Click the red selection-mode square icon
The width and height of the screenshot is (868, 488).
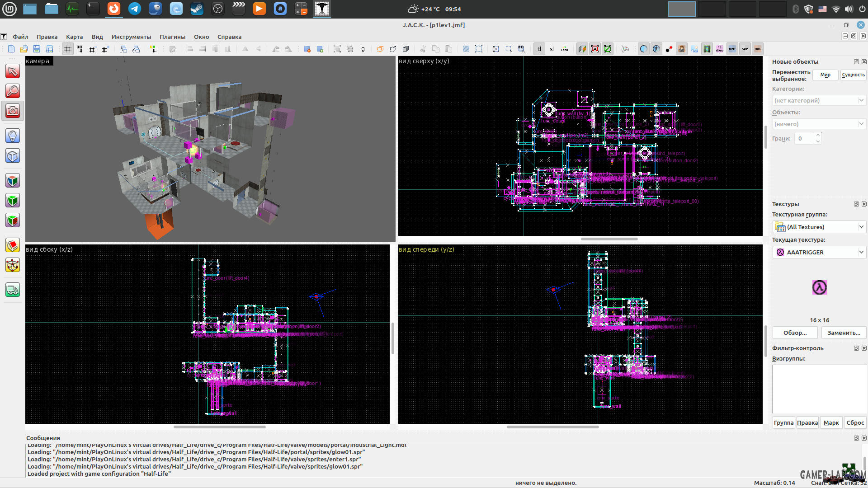595,49
